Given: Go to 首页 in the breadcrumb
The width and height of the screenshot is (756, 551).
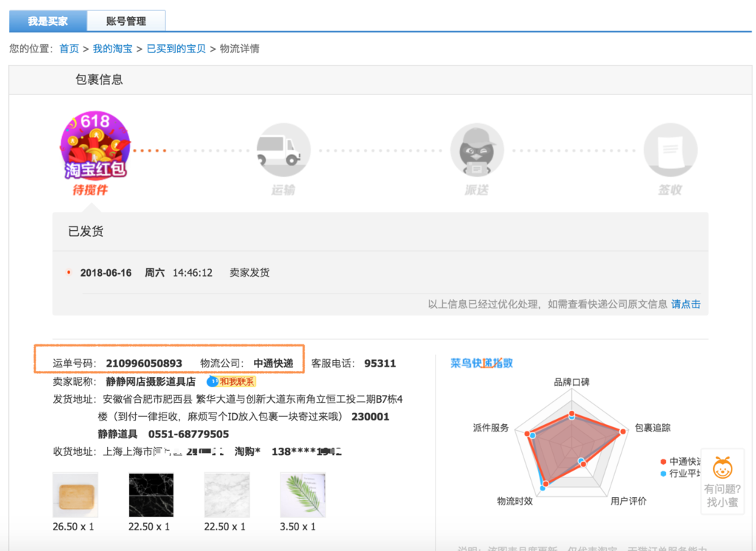Looking at the screenshot, I should click(x=69, y=49).
